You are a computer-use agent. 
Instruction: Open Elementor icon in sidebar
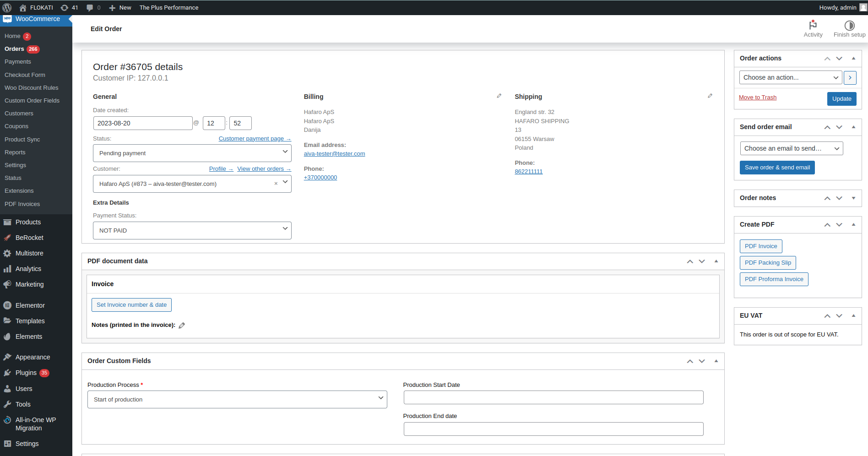(x=7, y=305)
